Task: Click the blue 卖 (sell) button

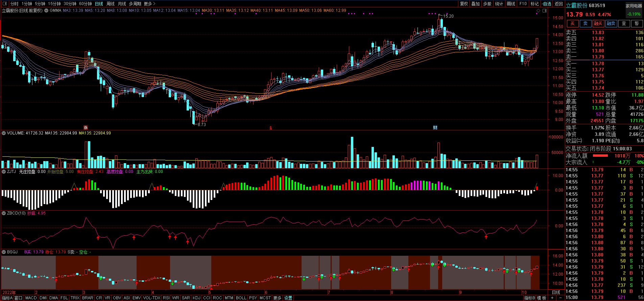Action: [586, 23]
